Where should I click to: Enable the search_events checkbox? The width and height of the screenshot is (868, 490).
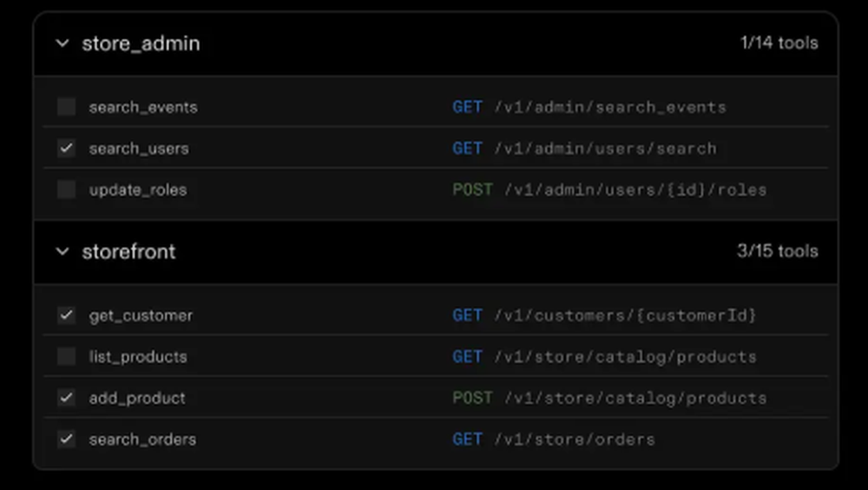(x=66, y=107)
